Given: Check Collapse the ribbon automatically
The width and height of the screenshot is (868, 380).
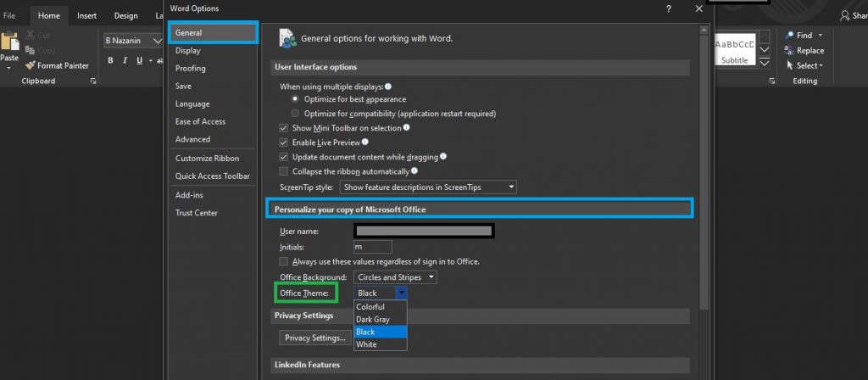Looking at the screenshot, I should click(283, 171).
